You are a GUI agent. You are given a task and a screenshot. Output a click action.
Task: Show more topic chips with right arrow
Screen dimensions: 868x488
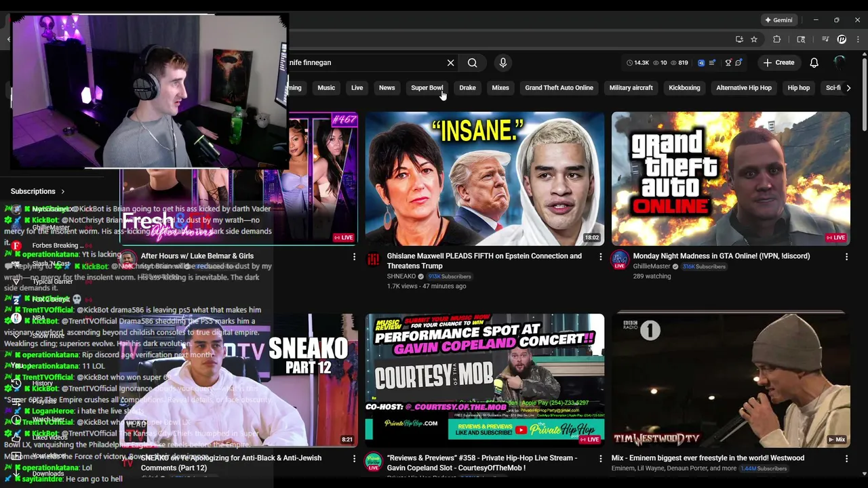[848, 88]
